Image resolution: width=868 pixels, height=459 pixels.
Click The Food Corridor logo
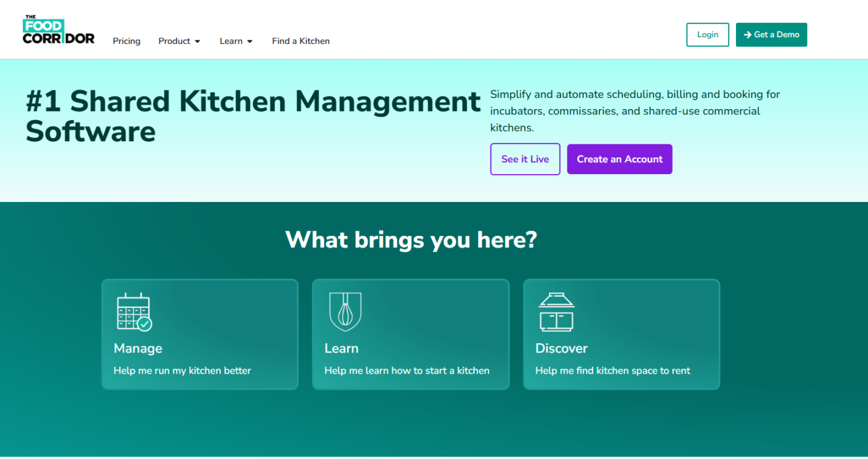click(x=58, y=30)
